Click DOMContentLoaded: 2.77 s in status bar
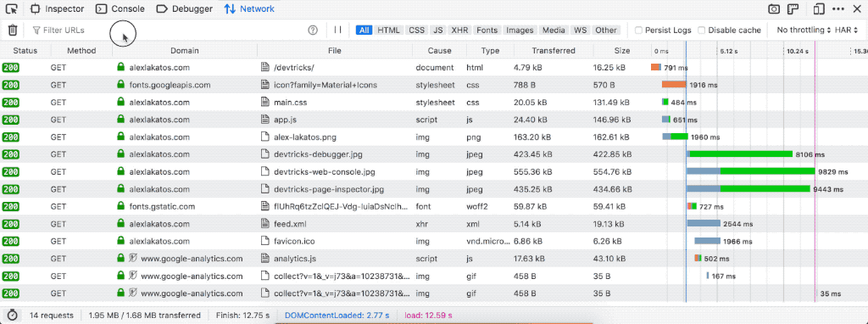 (337, 316)
